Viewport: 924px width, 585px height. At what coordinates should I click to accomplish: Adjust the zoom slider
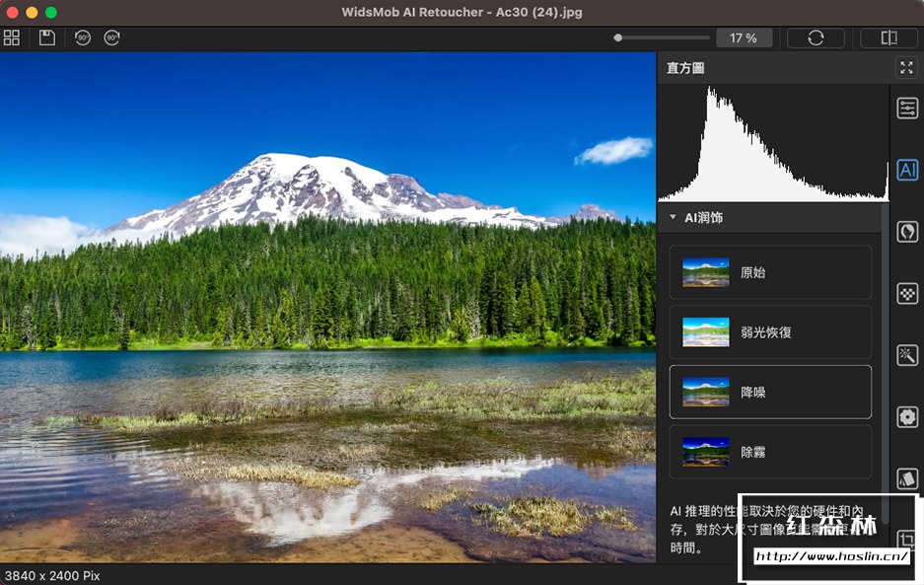(661, 37)
